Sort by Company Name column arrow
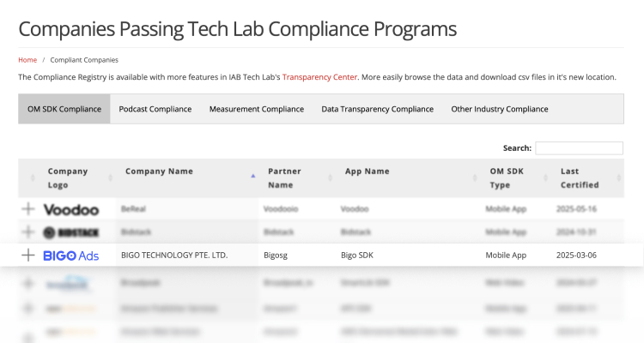Viewport: 644px width, 343px height. coord(252,175)
